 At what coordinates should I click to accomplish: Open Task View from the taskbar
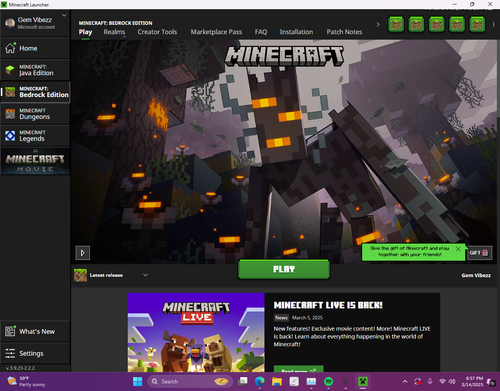[x=243, y=381]
